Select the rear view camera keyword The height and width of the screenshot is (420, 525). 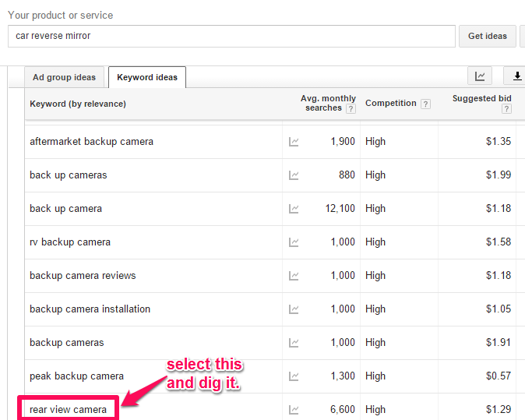pyautogui.click(x=68, y=409)
